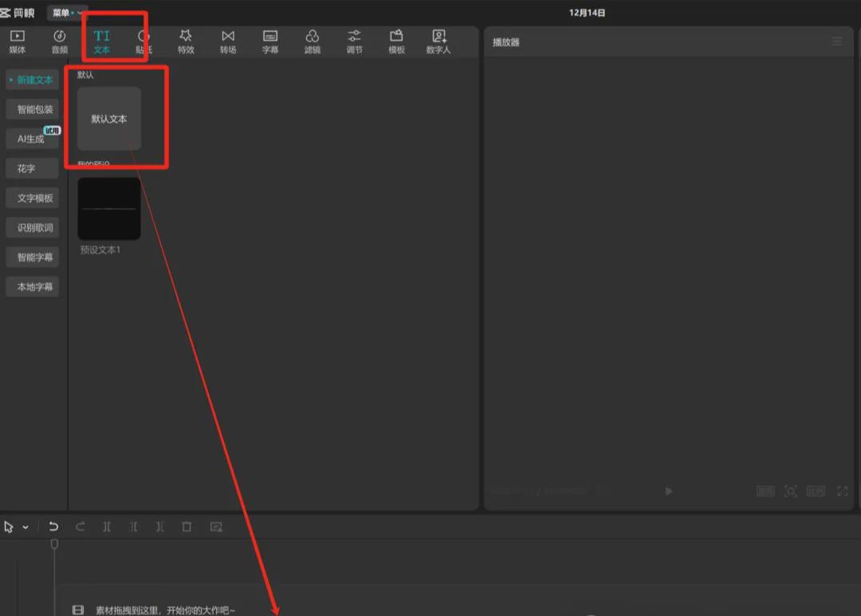Open the 特效 effects panel
Viewport: 861px width, 616px height.
(x=185, y=41)
